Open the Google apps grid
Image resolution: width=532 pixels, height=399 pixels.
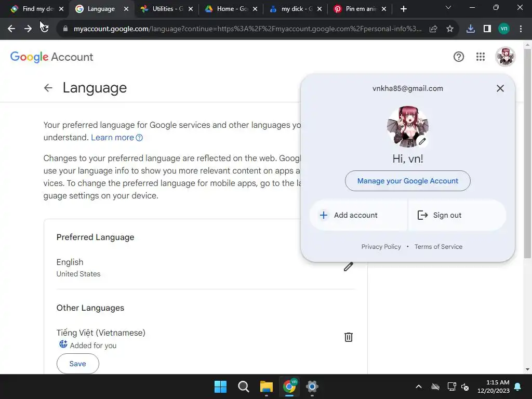(x=481, y=57)
